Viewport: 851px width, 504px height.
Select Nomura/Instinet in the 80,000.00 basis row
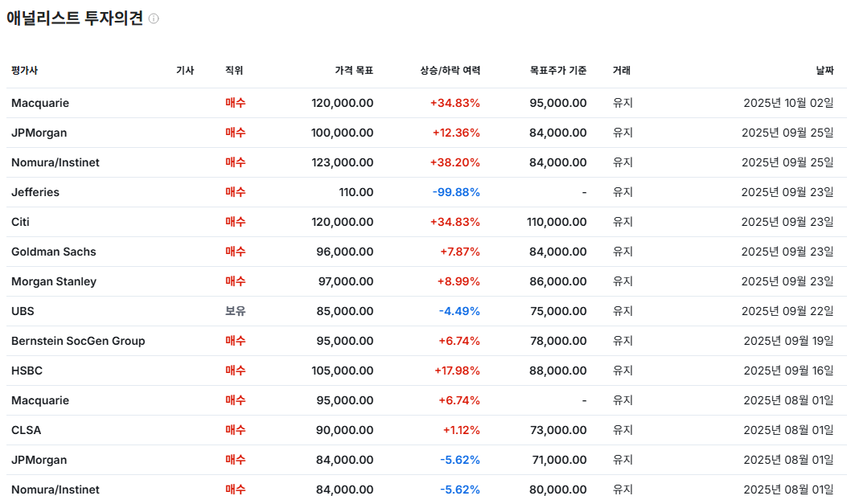point(55,490)
